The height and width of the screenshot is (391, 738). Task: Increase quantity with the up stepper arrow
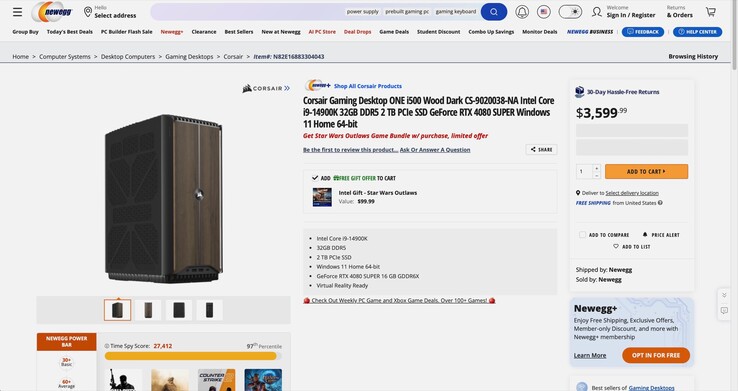point(596,168)
